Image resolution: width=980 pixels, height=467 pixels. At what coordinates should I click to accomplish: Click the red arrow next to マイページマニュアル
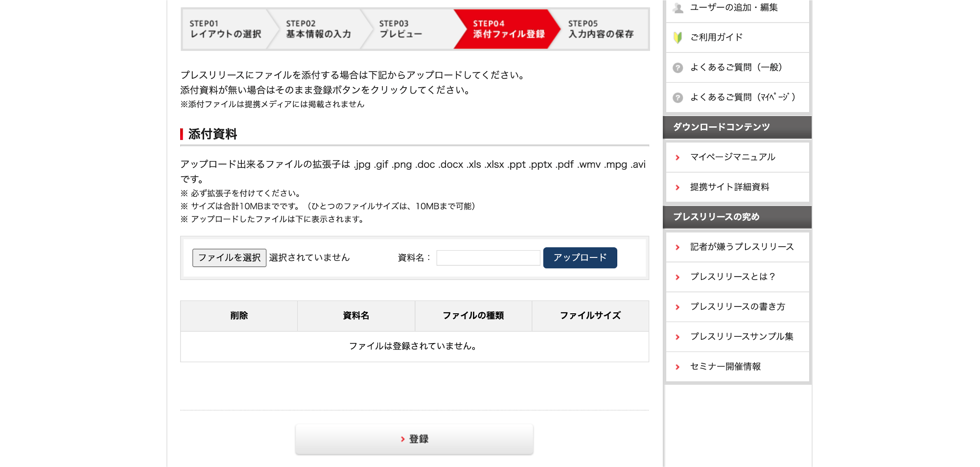677,158
